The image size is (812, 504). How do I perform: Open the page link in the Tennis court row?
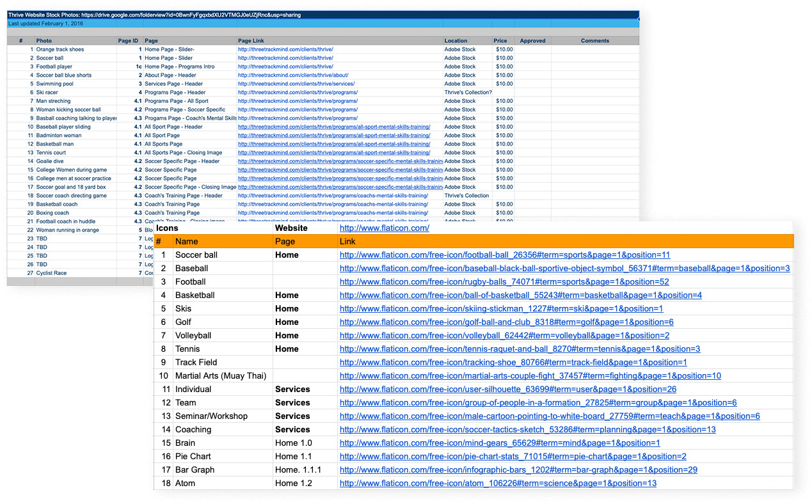click(x=334, y=153)
